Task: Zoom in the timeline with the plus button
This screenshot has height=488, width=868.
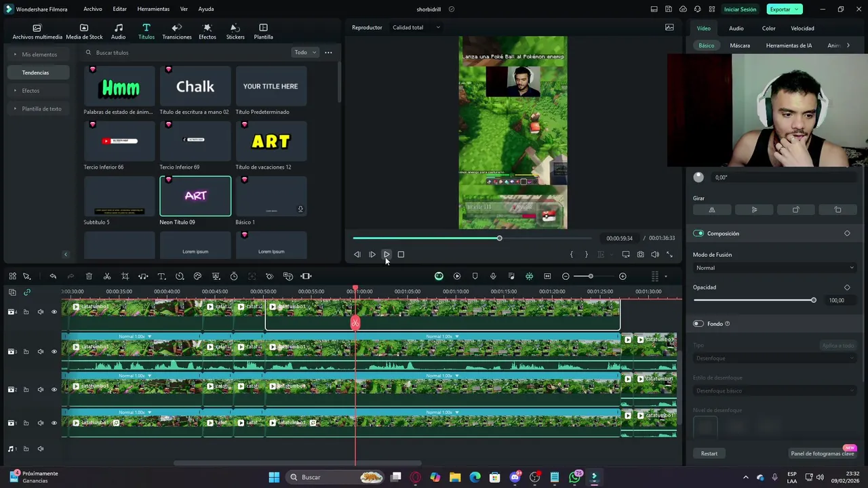Action: pyautogui.click(x=623, y=276)
